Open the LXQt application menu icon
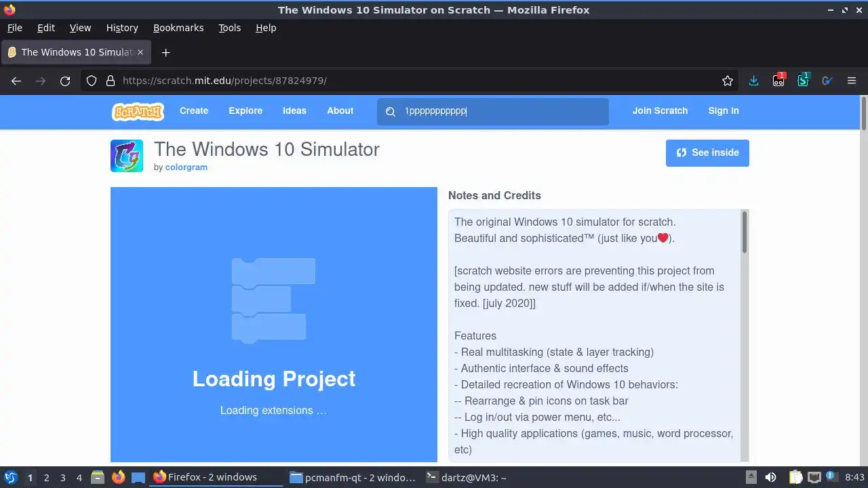Screen dimensions: 868x488 coord(11,477)
